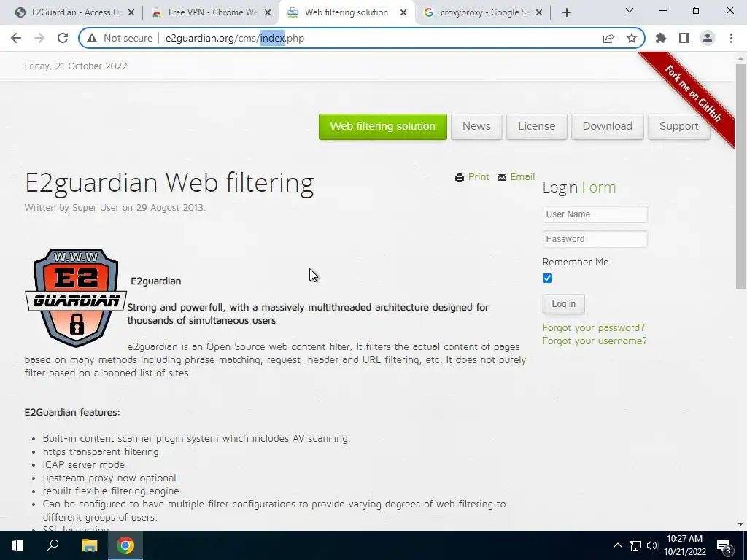Click the page vertical scrollbar thumb
The height and width of the screenshot is (560, 747).
741,176
